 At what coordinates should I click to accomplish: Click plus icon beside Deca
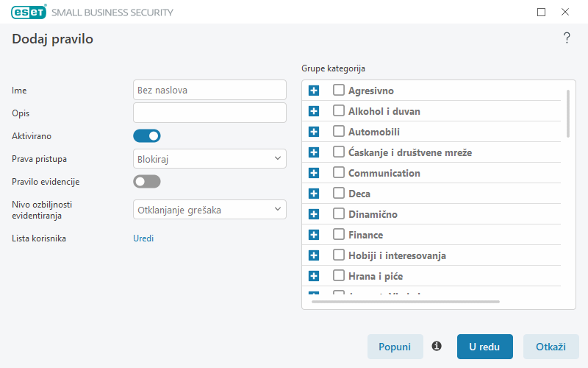click(x=314, y=194)
